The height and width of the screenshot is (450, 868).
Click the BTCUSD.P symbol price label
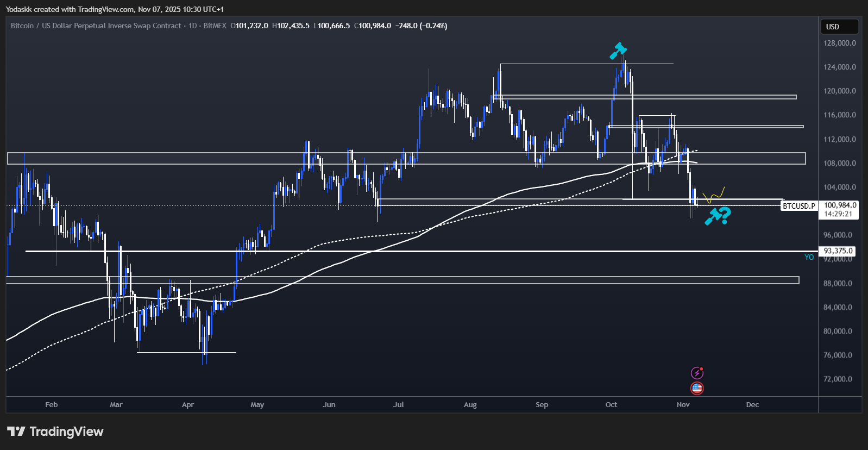pos(799,206)
